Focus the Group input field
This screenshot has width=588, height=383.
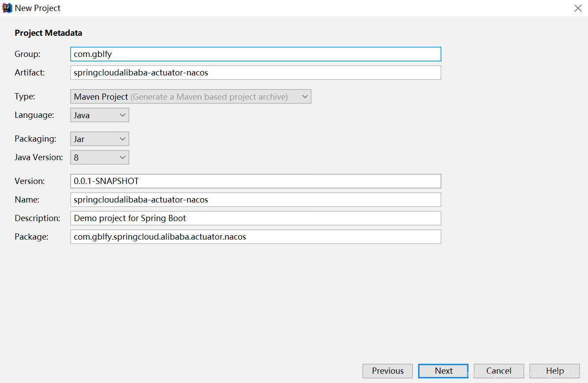click(255, 54)
